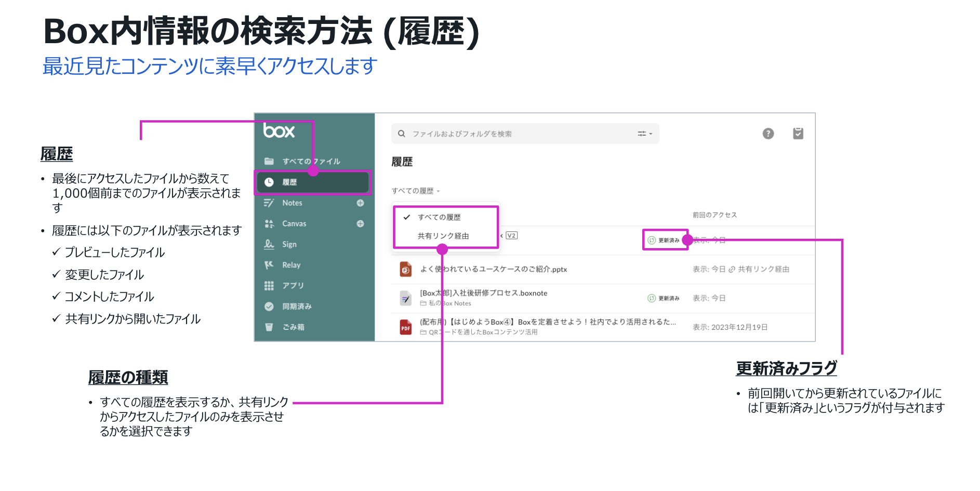Screen dimensions: 980x491
Task: Go to すべてのファイル in the sidebar
Action: click(311, 161)
